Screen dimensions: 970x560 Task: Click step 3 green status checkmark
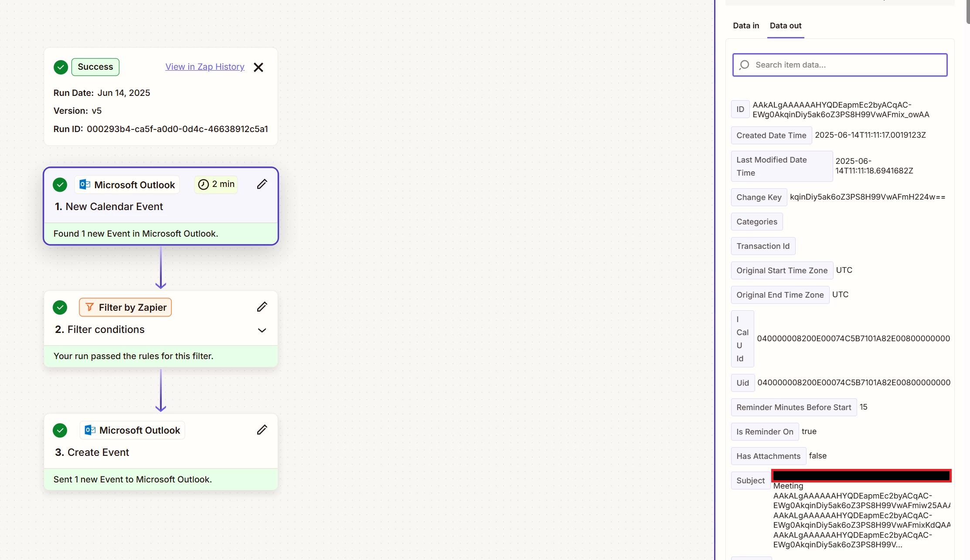(x=60, y=430)
